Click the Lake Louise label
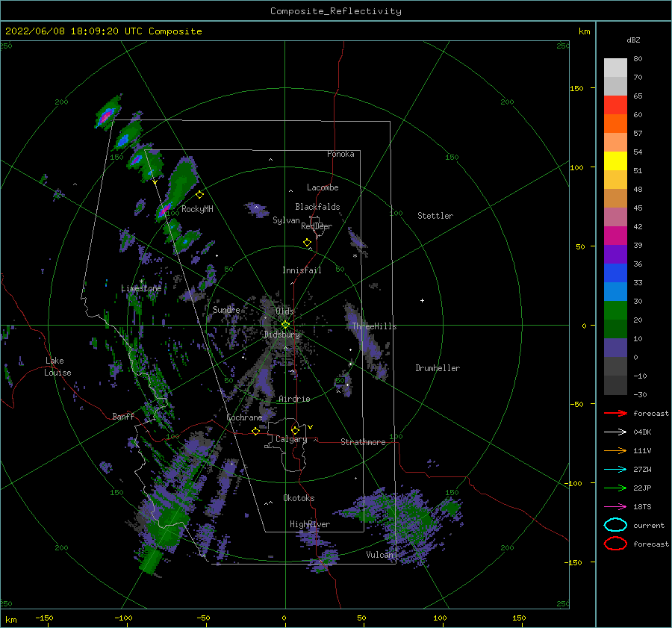Viewport: 672px width, 628px height. coord(58,367)
